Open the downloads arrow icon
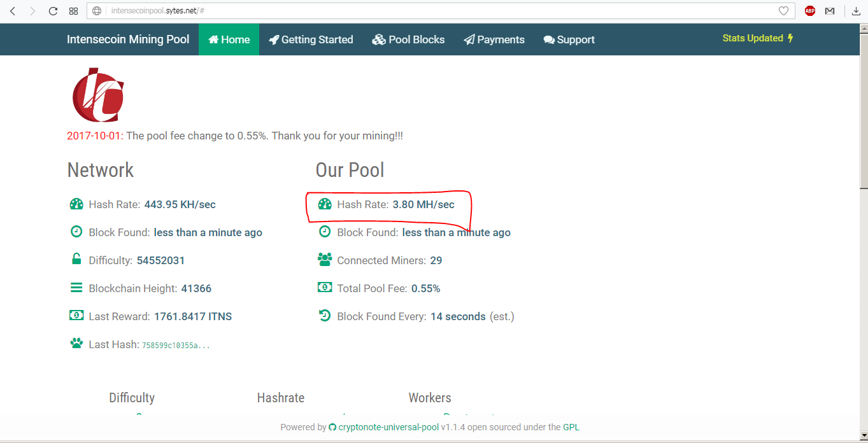 coord(857,11)
